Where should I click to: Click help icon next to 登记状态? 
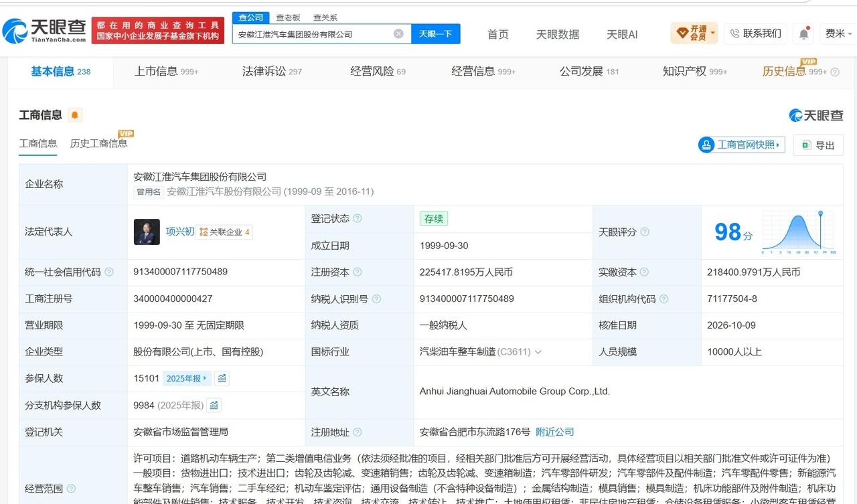click(358, 219)
